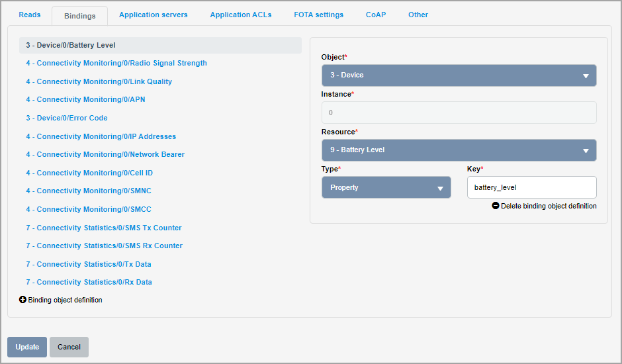
Task: Open the Device/0/Error Code binding
Action: [67, 118]
